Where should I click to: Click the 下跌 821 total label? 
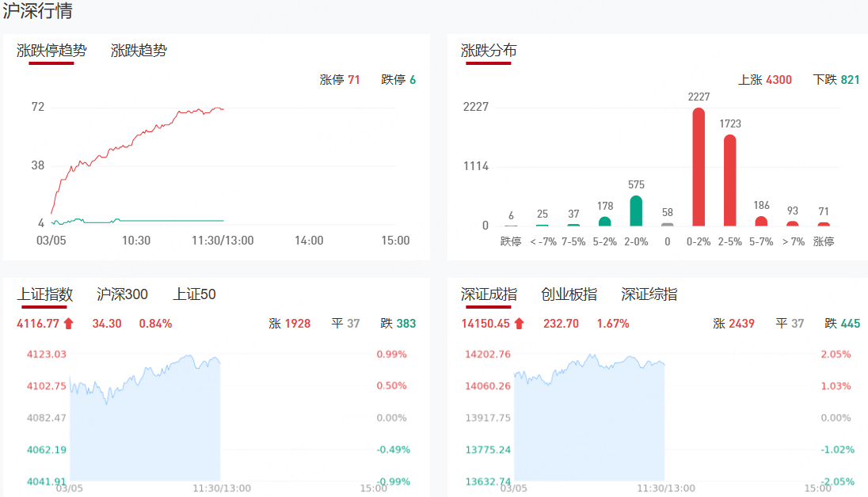836,80
